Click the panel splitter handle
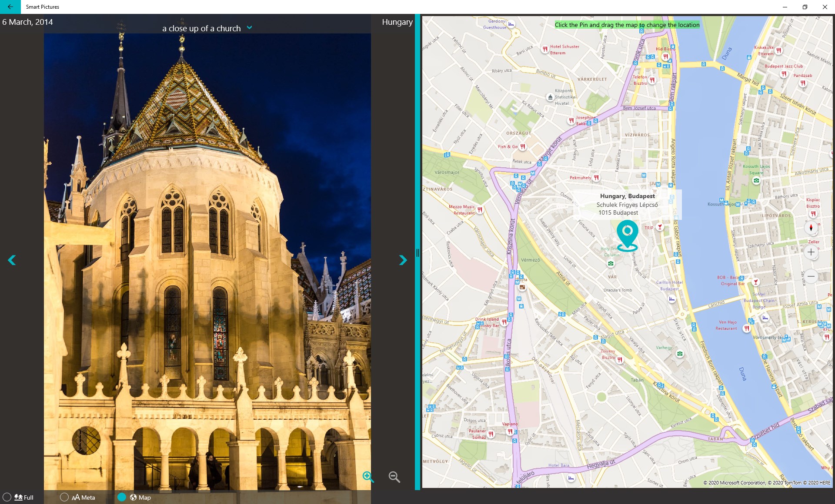The height and width of the screenshot is (504, 835). coord(417,252)
